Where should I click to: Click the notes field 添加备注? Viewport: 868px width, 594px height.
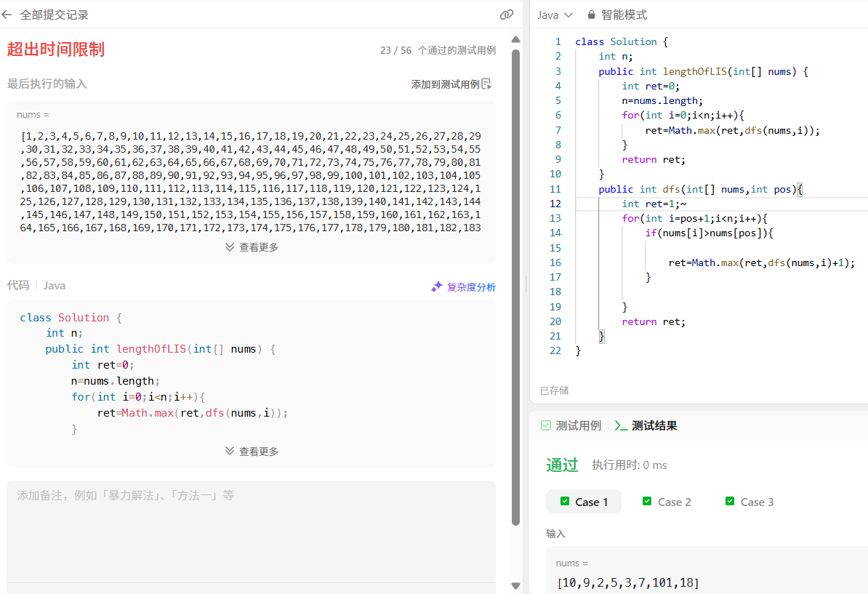click(251, 531)
